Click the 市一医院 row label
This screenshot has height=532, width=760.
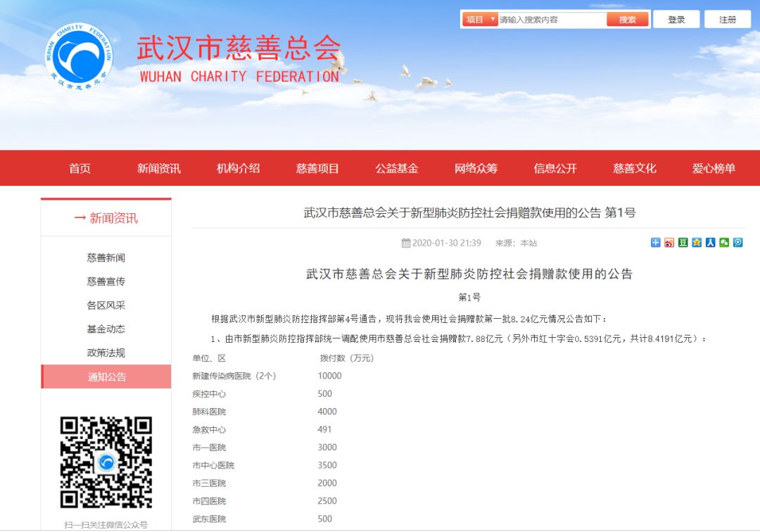tap(209, 448)
